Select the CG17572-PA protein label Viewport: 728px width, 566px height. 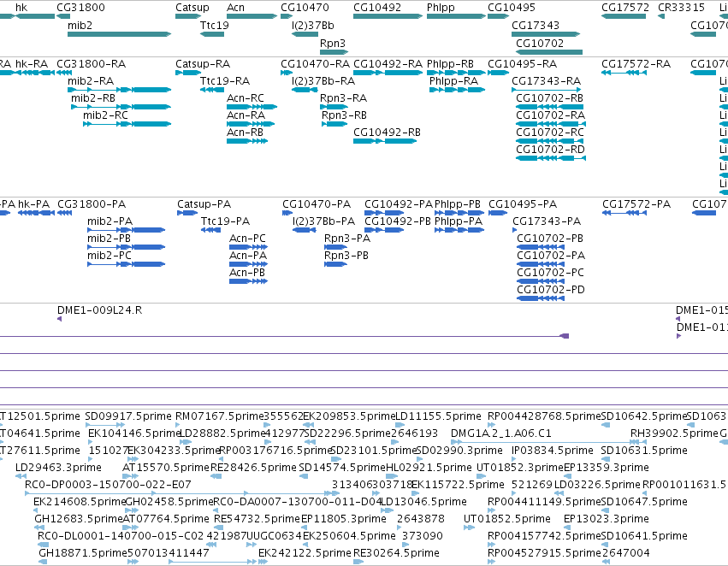636,204
